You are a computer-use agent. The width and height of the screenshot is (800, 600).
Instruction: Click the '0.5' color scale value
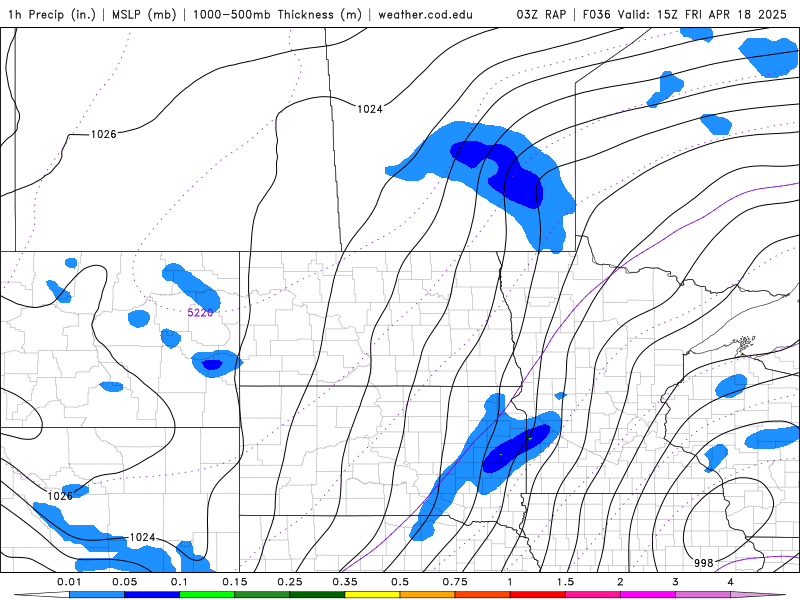400,582
